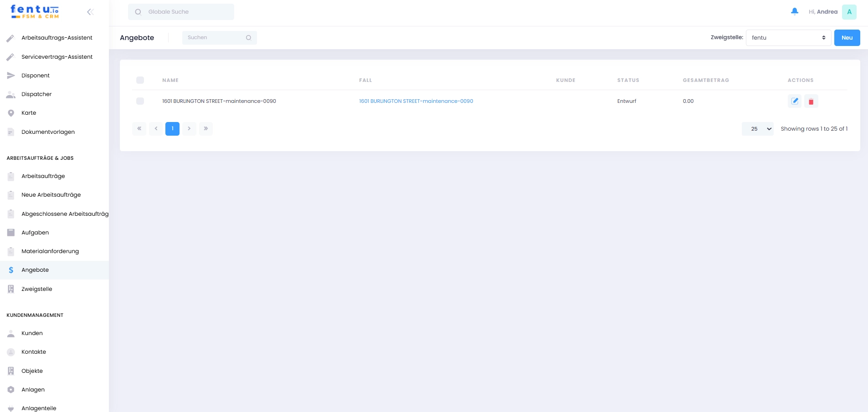Screen dimensions: 868x412
Task: Toggle the select-all checkbox in table header
Action: click(140, 80)
